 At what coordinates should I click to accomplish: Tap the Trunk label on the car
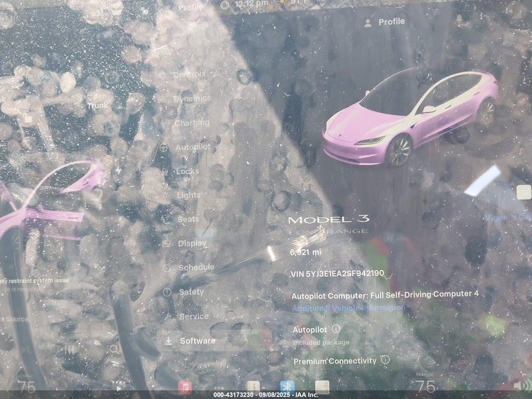click(97, 106)
